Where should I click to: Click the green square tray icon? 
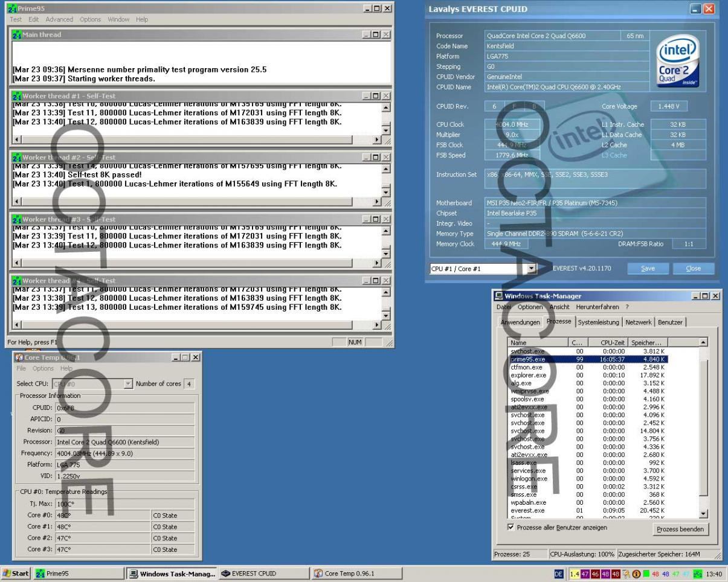(x=646, y=574)
